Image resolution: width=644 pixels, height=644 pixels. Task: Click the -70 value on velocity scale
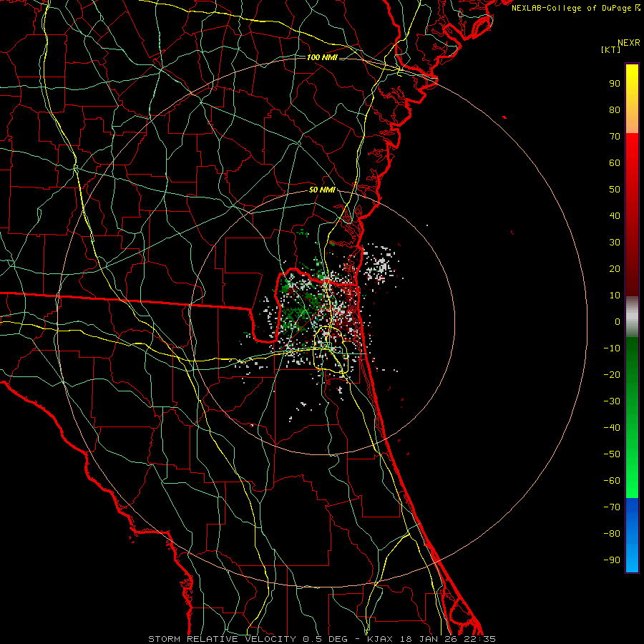tap(612, 507)
